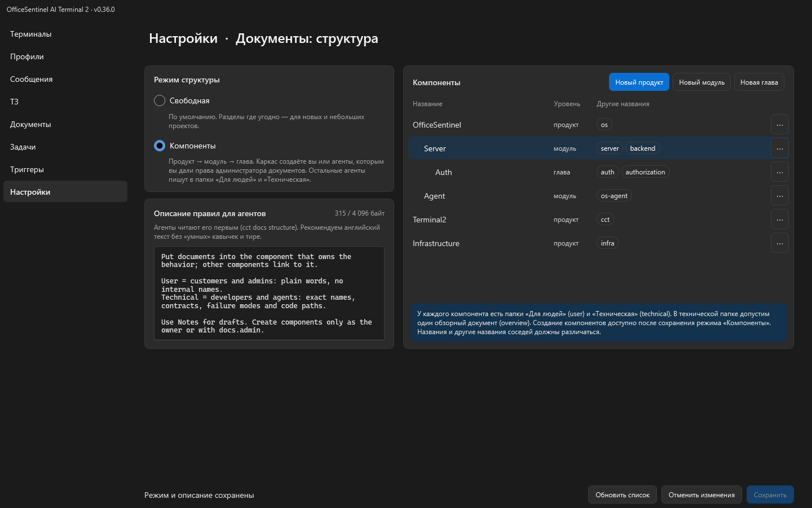Click the blue info note about folders
Screen dimensions: 812x508
point(598,323)
